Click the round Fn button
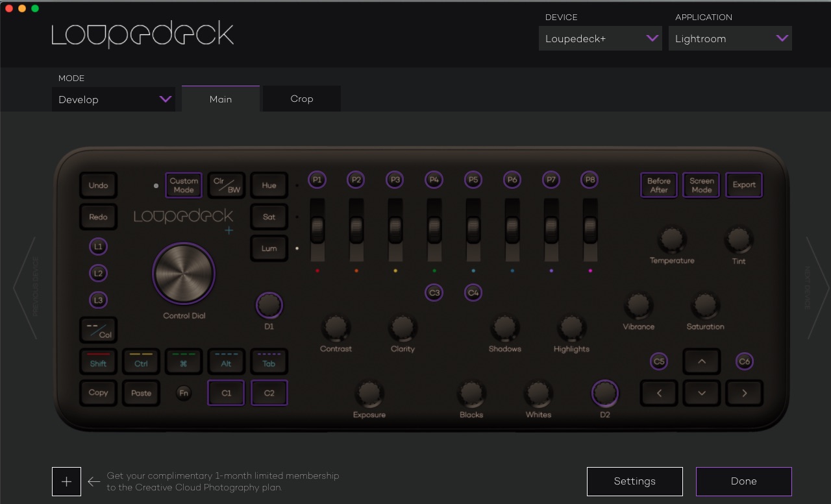The image size is (831, 504). 184,393
